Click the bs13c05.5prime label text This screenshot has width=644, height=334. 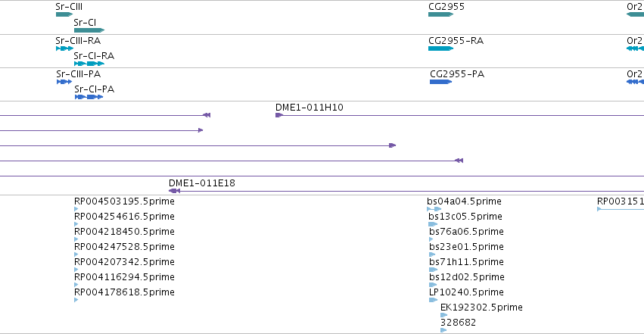tap(465, 217)
